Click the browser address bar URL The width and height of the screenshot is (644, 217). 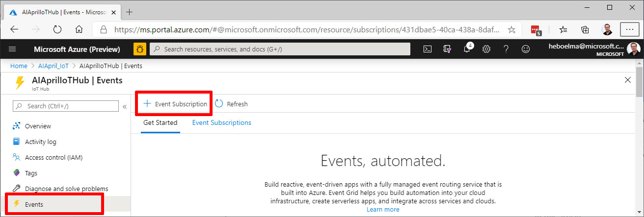307,29
